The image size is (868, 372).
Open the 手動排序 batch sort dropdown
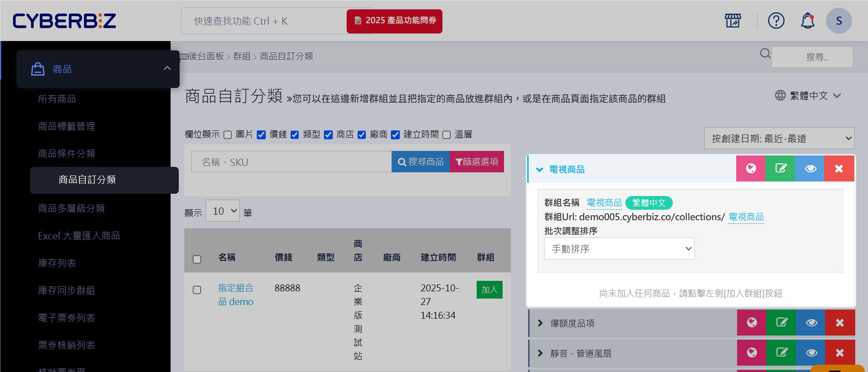coord(619,249)
